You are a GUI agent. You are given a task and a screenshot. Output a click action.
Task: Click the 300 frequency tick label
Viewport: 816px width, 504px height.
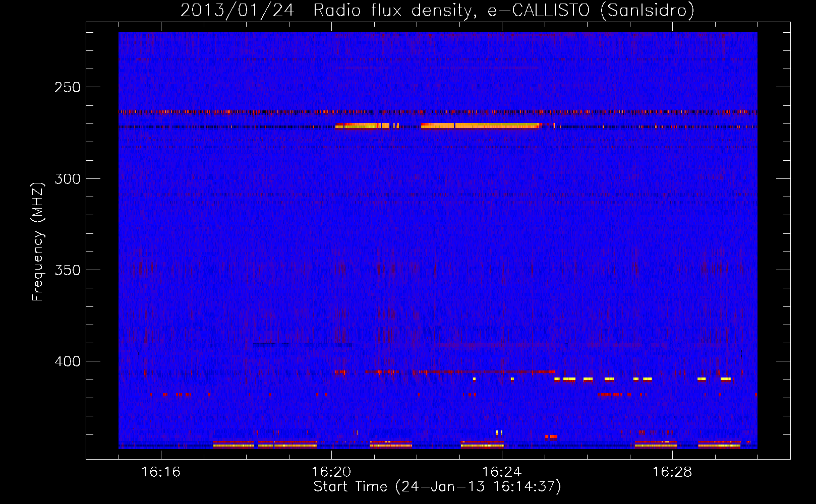[68, 179]
